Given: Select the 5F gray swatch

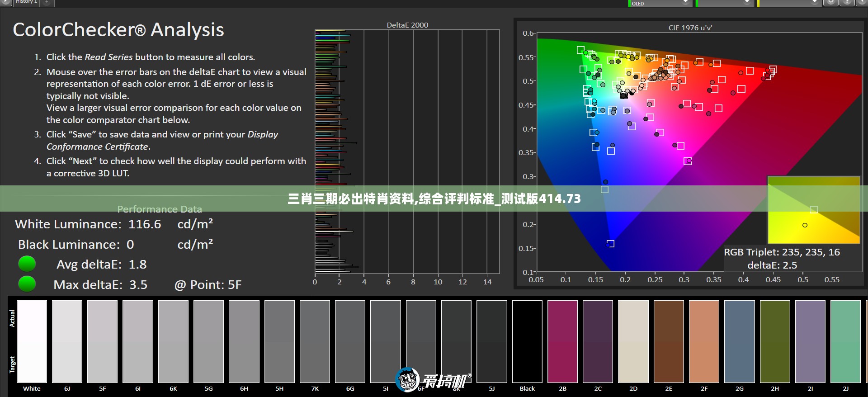Looking at the screenshot, I should tap(103, 341).
